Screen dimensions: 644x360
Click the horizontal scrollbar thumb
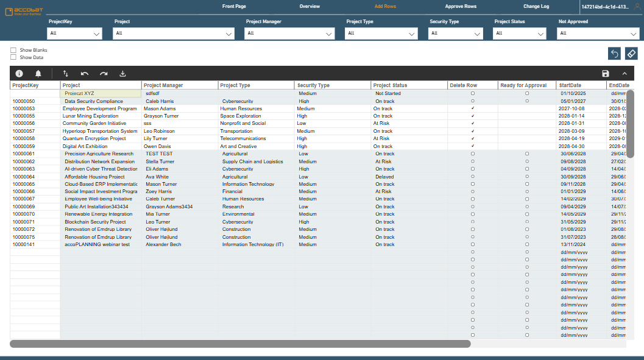click(240, 344)
